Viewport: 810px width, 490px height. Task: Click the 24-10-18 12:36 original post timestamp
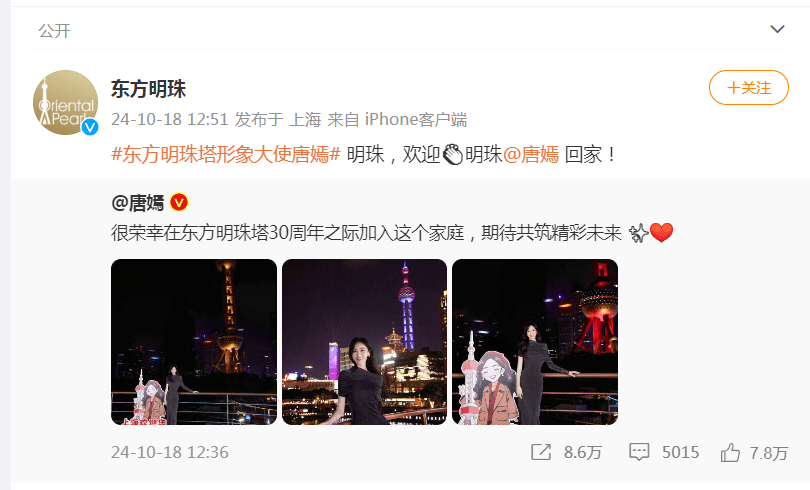coord(169,452)
